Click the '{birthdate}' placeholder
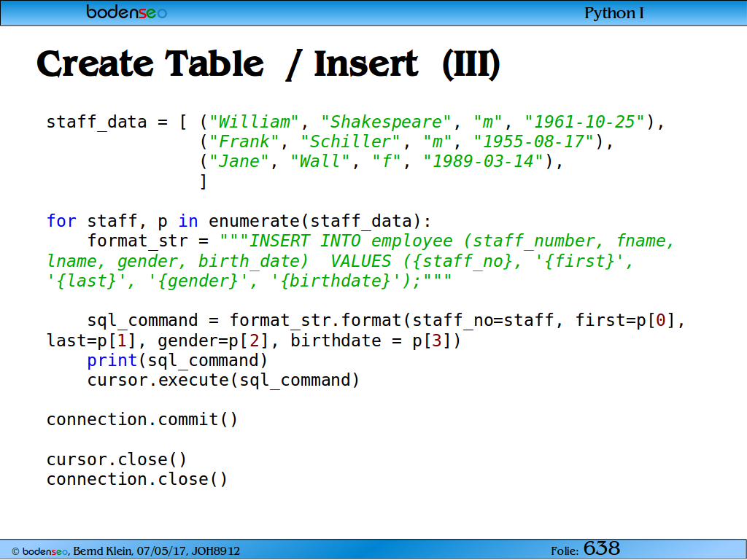Screen dimensions: 747x560 336,281
